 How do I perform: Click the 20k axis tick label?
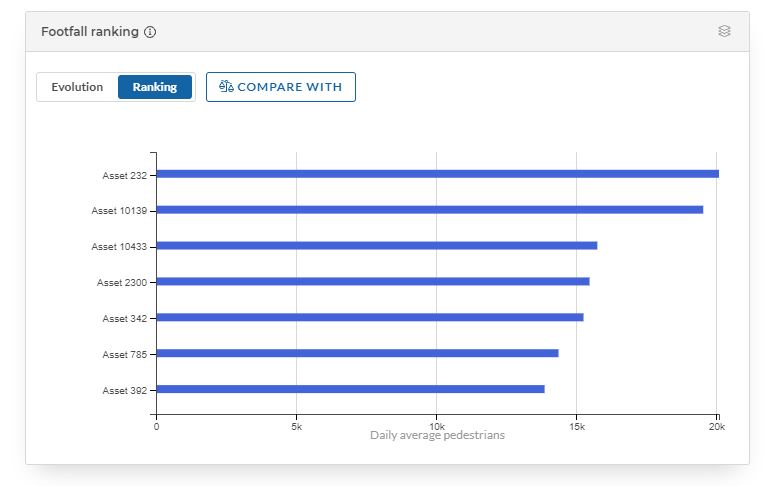click(717, 426)
